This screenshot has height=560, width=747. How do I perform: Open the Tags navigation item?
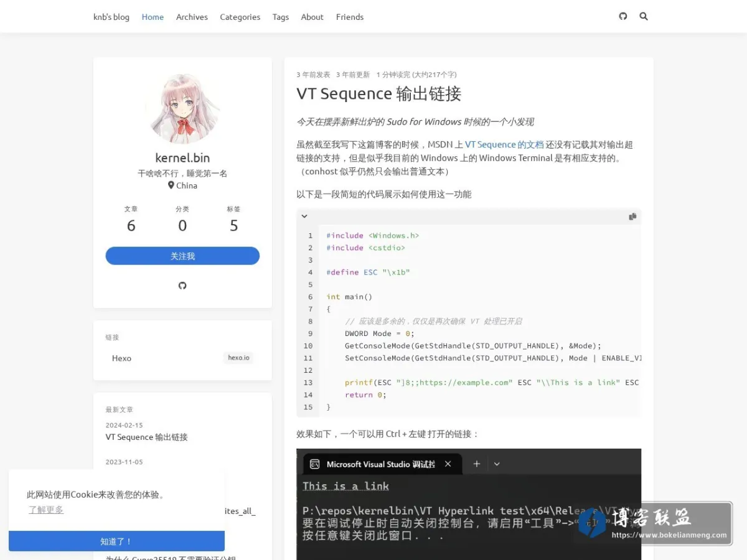click(x=281, y=17)
